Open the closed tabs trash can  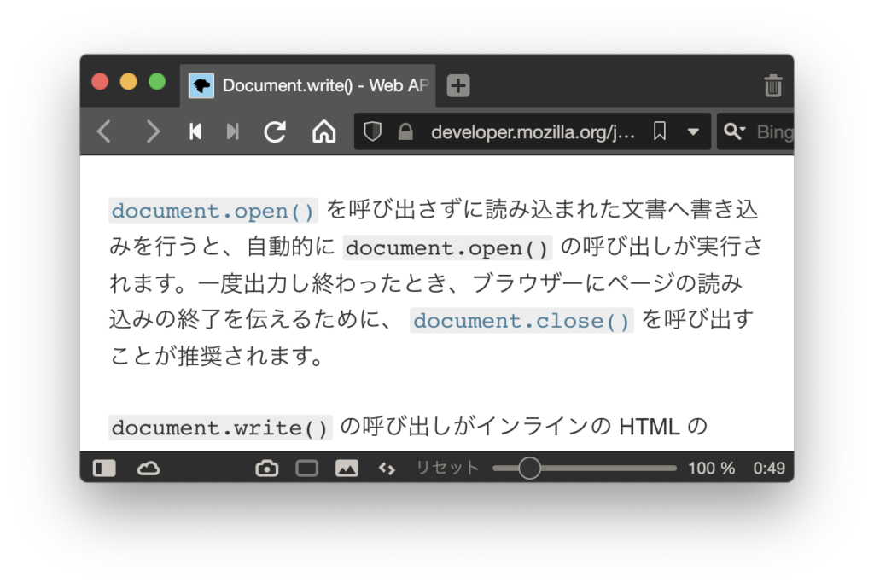point(772,85)
